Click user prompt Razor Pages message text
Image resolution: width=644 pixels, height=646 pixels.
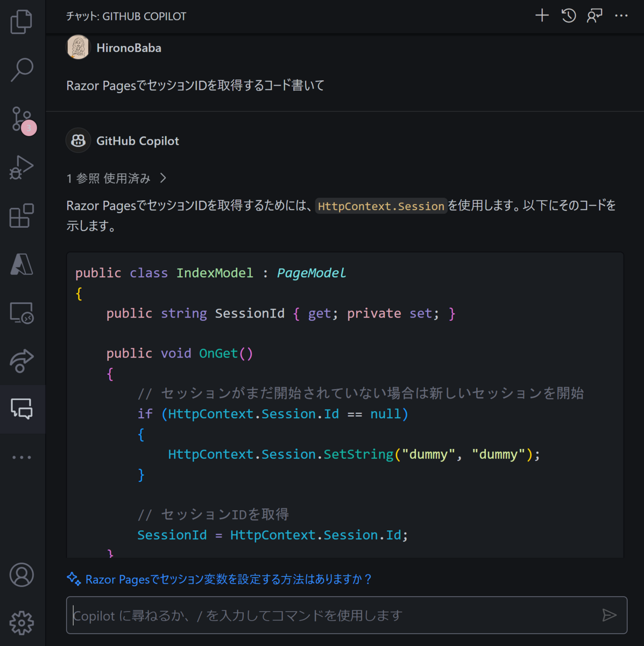point(195,86)
